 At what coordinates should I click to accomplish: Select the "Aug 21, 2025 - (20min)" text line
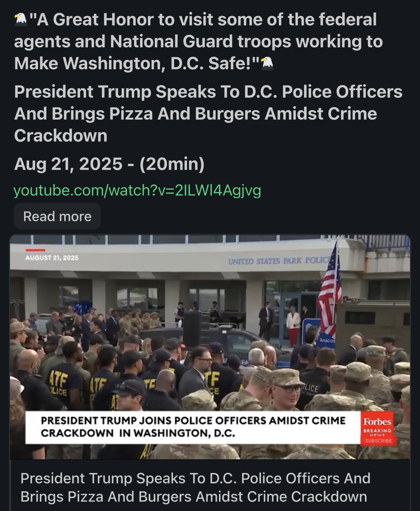(x=109, y=164)
